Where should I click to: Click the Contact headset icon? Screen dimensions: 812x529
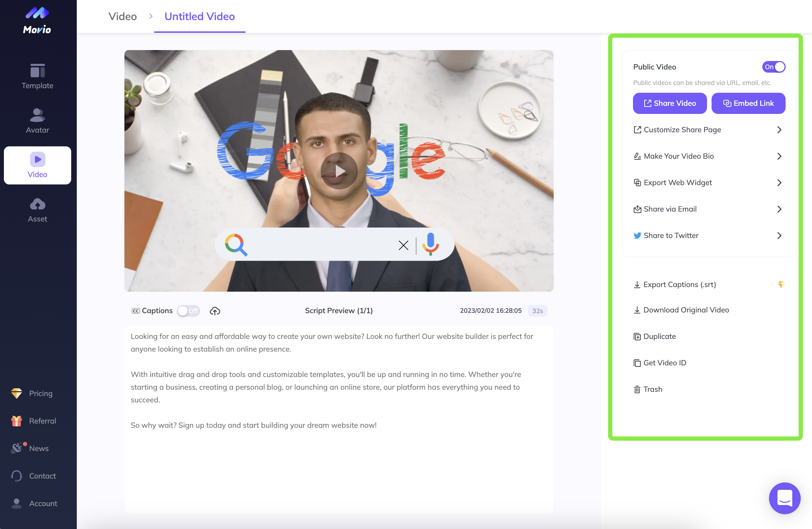tap(17, 476)
